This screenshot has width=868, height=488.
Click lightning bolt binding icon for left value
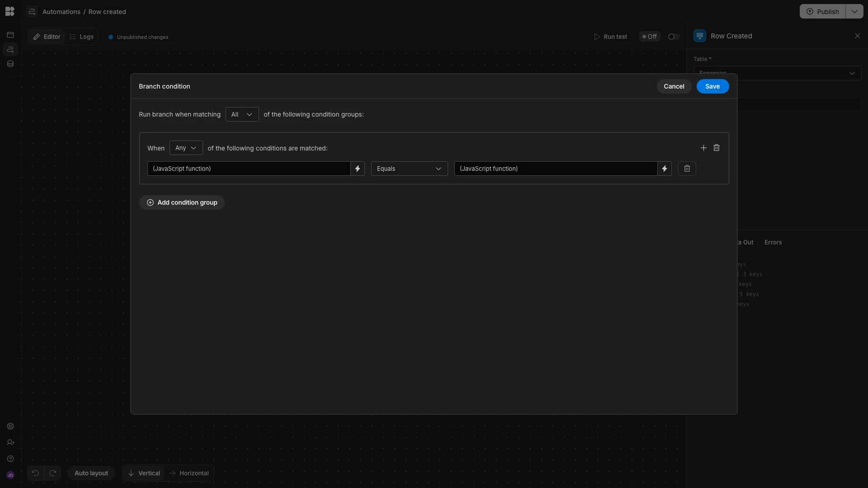[x=358, y=169]
